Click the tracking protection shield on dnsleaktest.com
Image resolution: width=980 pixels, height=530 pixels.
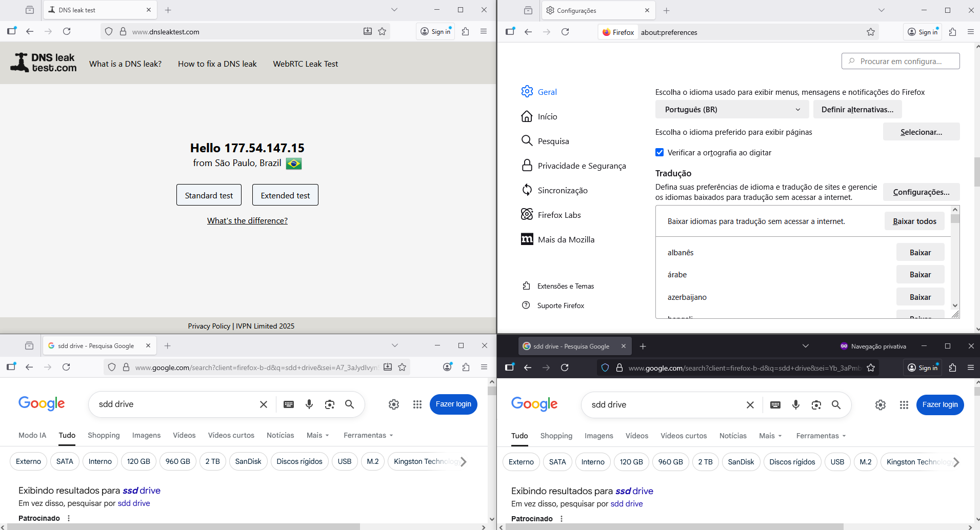[109, 31]
